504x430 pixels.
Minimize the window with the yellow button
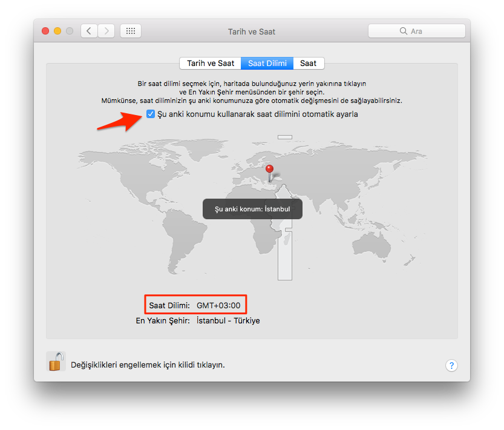57,31
